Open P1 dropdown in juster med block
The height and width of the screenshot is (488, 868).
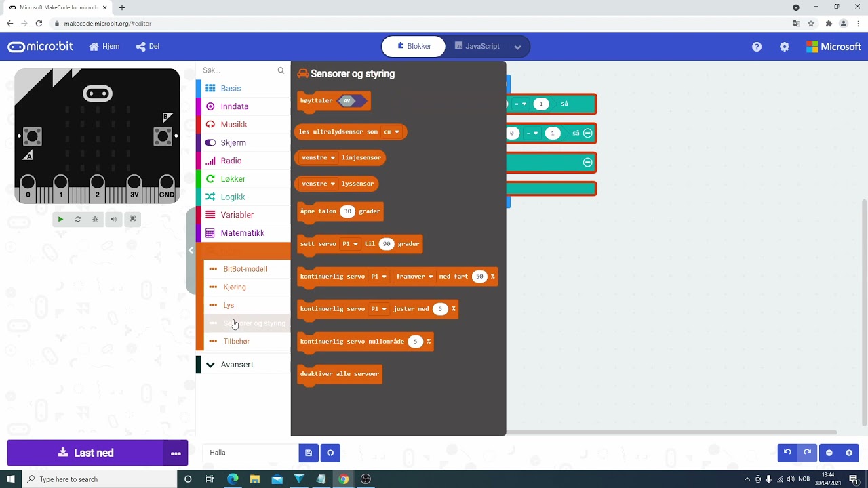click(x=378, y=309)
